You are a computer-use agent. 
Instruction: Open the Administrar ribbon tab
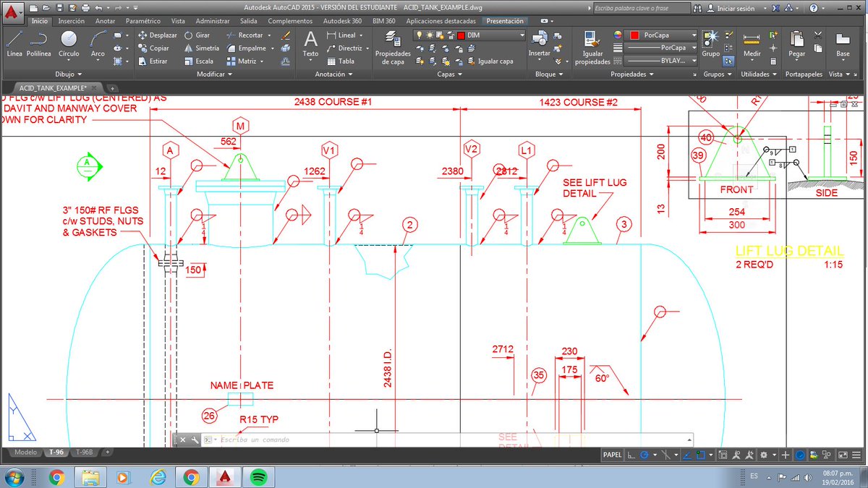tap(213, 21)
